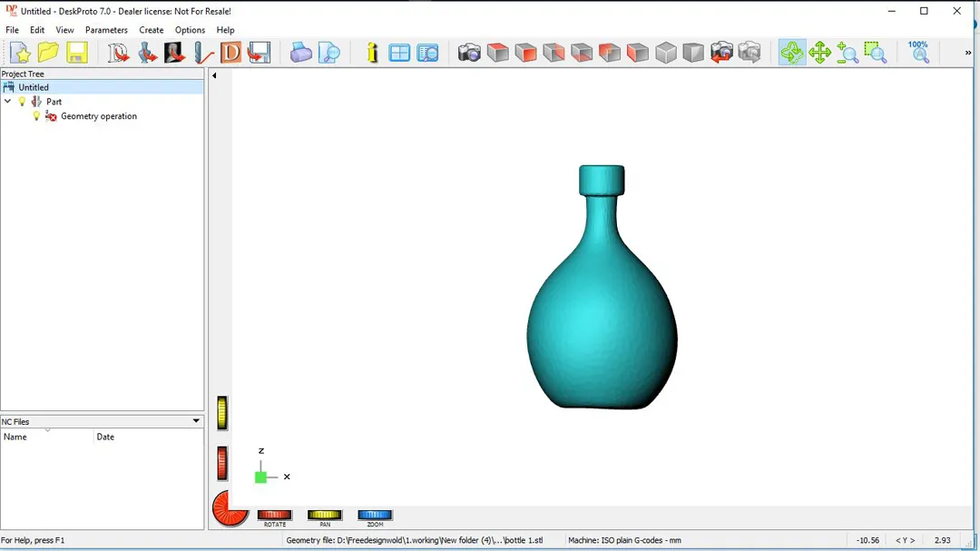Select the cube view with red front face
This screenshot has width=980, height=551.
(x=525, y=53)
